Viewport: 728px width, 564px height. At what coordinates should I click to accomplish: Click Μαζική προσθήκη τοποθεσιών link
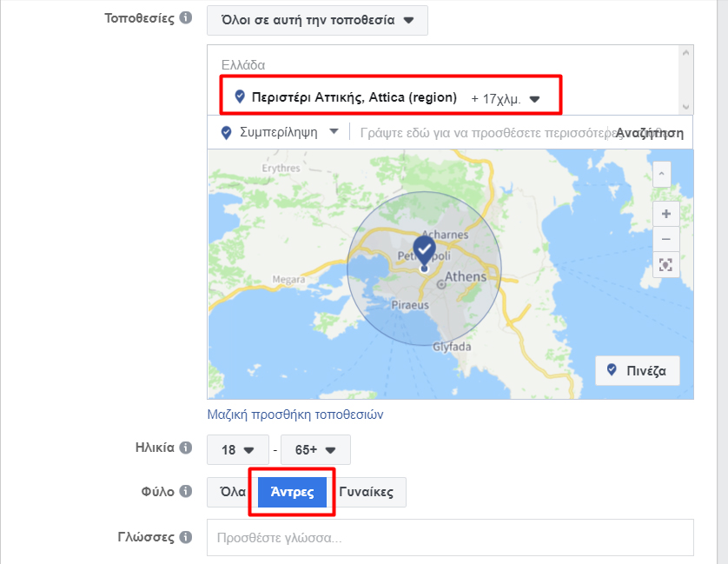(x=295, y=415)
